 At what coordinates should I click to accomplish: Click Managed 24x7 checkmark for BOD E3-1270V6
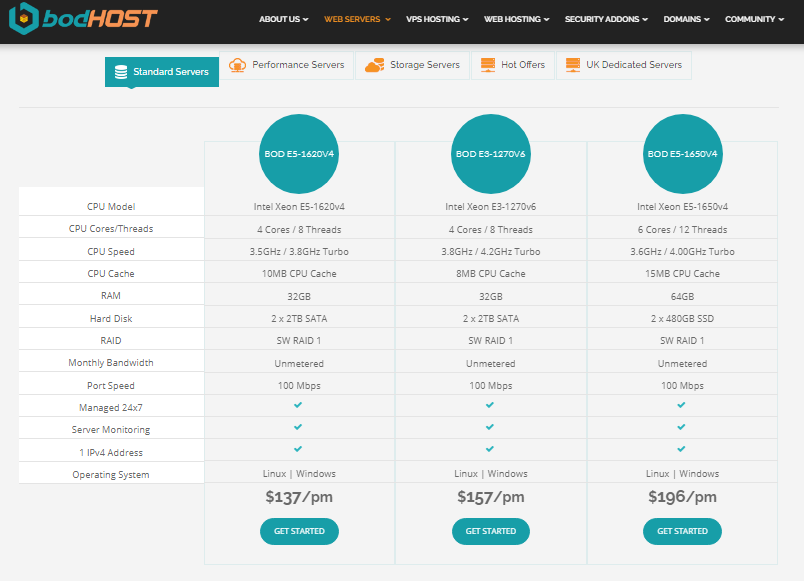pos(490,405)
